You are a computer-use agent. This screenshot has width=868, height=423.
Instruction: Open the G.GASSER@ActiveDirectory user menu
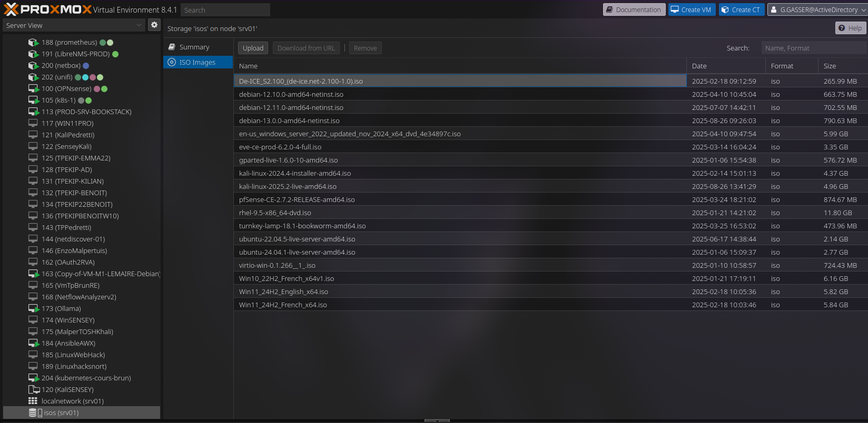click(x=817, y=9)
